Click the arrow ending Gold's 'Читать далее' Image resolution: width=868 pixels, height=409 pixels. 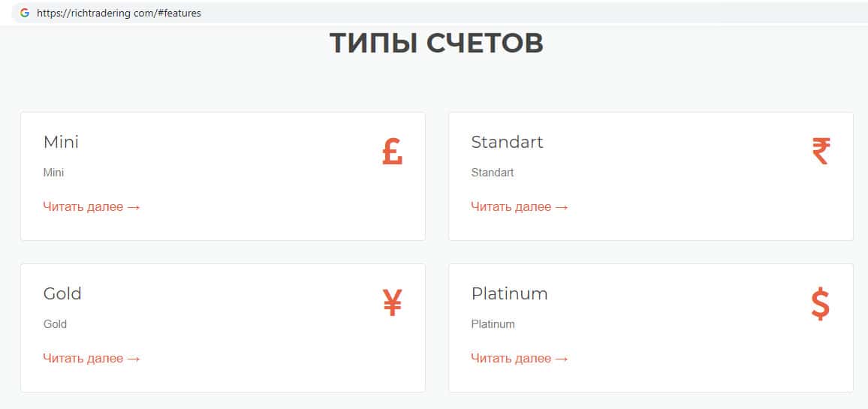pyautogui.click(x=134, y=359)
